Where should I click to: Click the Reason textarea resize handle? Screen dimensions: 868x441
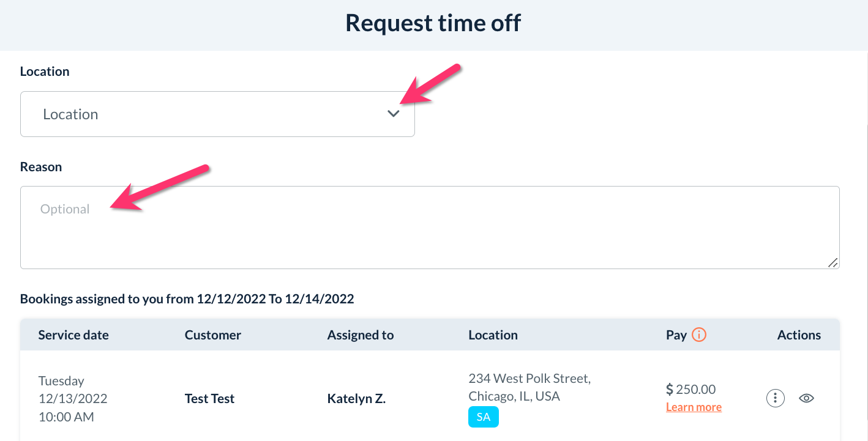(832, 262)
